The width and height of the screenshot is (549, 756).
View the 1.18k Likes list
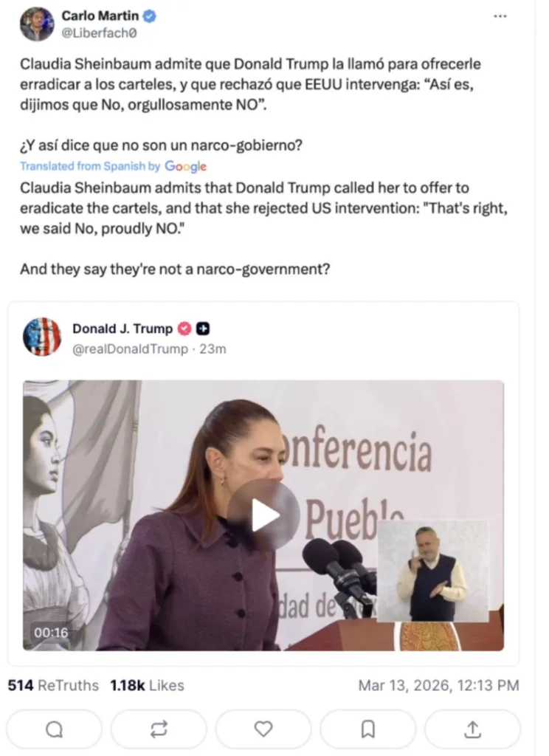(147, 685)
